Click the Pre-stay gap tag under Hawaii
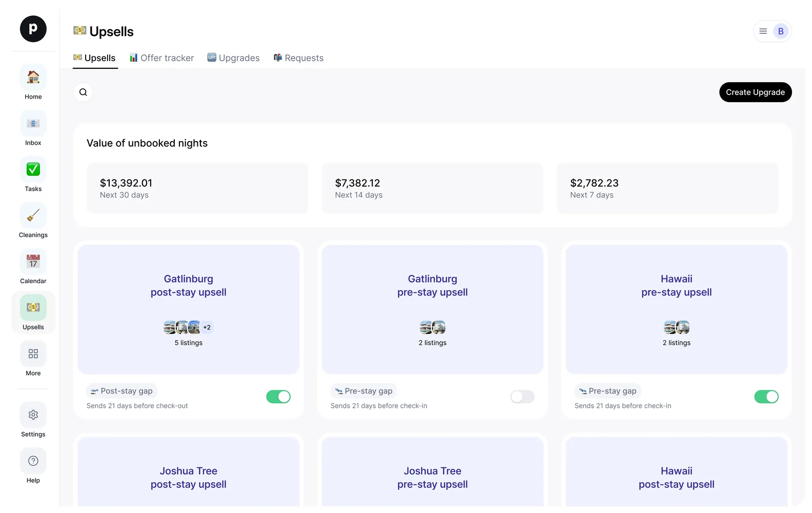This screenshot has width=812, height=513. pyautogui.click(x=608, y=391)
